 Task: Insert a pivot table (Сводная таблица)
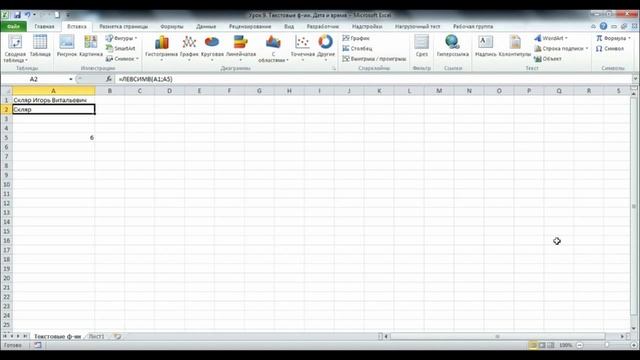point(15,49)
